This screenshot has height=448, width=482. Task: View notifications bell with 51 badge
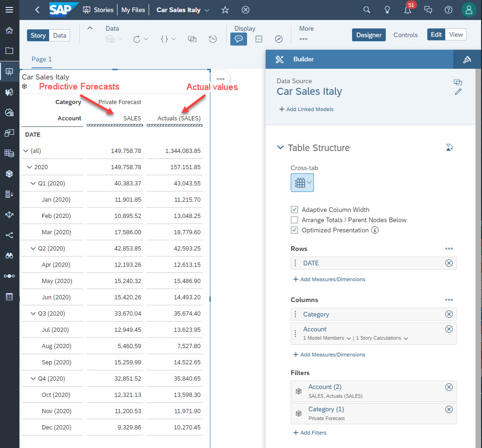click(408, 10)
